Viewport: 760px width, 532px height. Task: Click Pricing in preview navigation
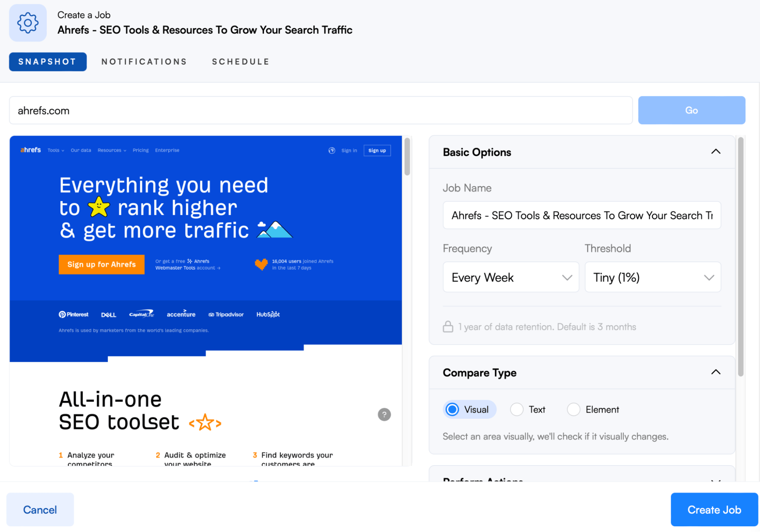coord(140,150)
